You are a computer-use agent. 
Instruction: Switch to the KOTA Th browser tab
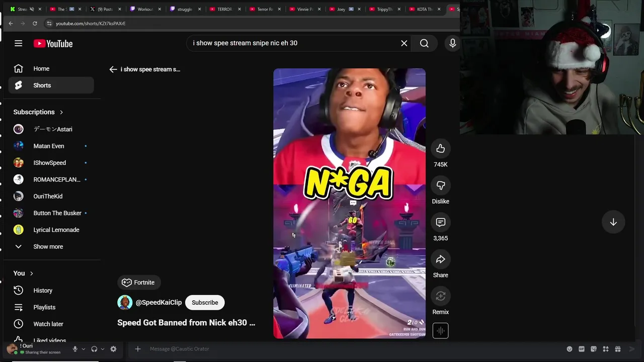(424, 9)
